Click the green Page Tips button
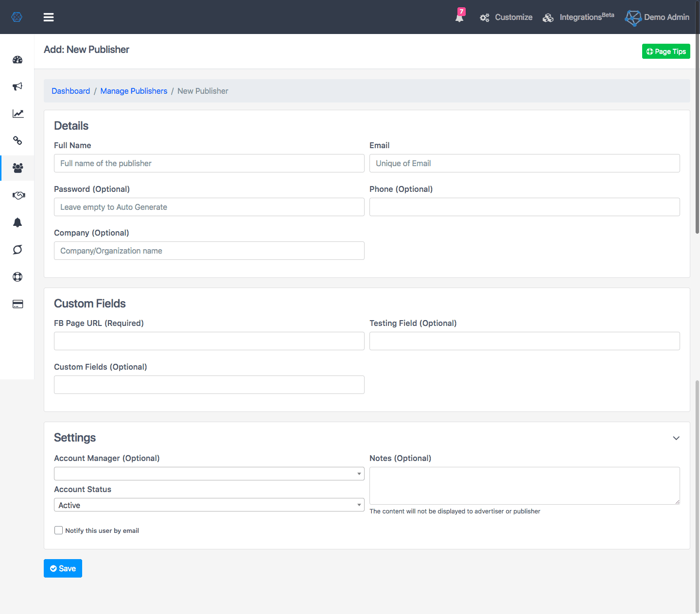 [x=666, y=51]
